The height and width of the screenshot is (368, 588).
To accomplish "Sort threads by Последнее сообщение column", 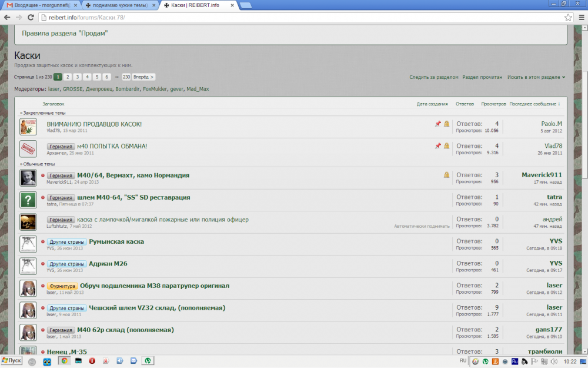I will (x=534, y=104).
